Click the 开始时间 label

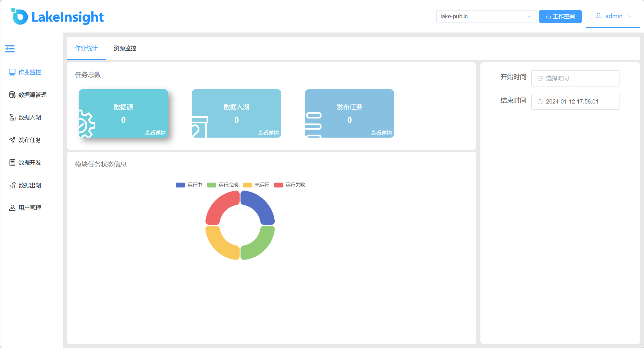tap(513, 77)
